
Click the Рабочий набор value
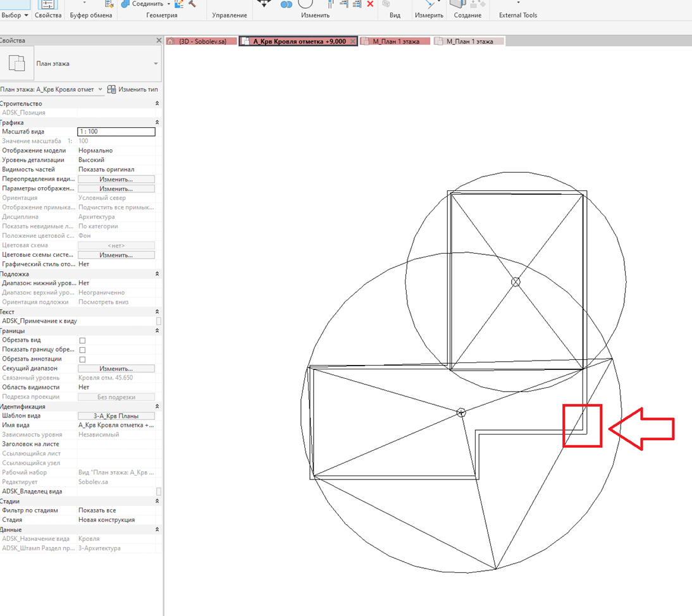[x=116, y=472]
